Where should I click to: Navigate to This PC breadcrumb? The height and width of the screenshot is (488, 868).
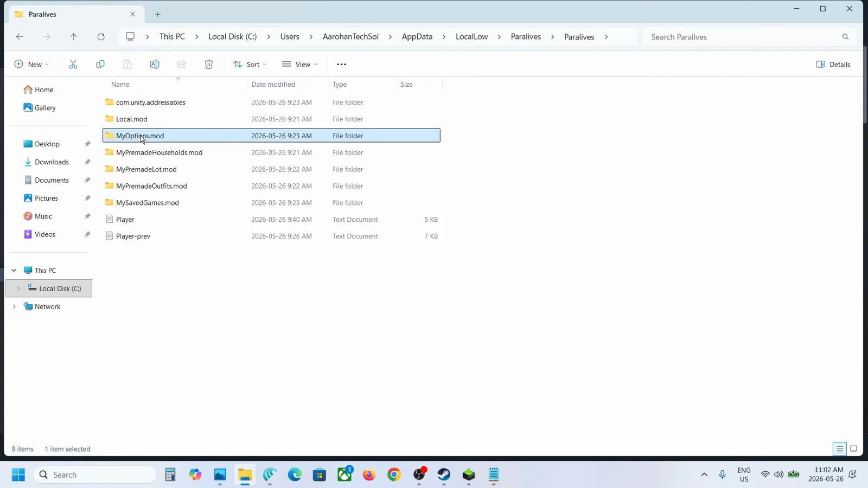[x=172, y=37]
